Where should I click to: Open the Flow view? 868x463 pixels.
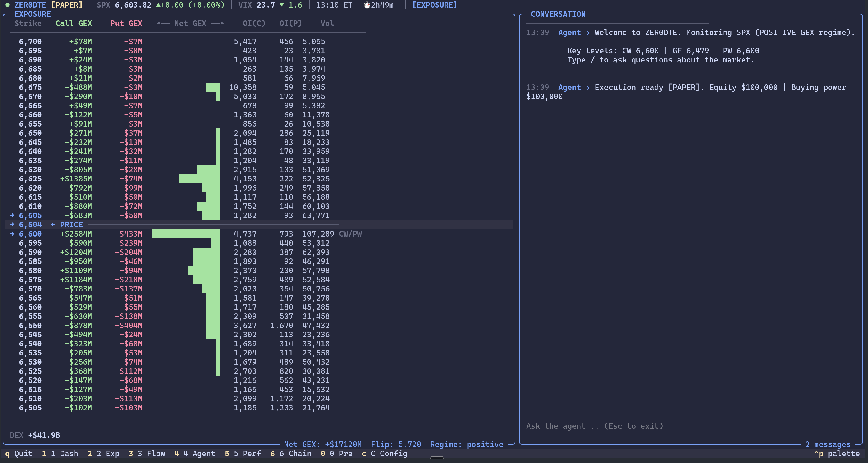(147, 454)
